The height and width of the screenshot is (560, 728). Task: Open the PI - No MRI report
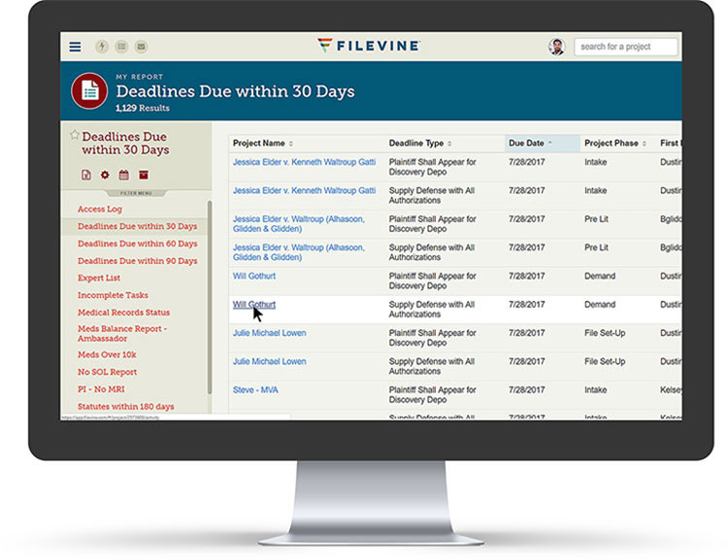coord(101,388)
